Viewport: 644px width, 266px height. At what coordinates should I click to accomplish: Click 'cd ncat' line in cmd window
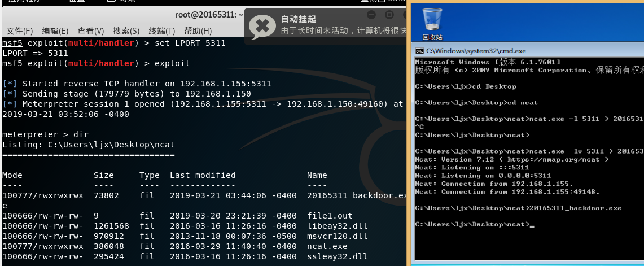click(476, 103)
